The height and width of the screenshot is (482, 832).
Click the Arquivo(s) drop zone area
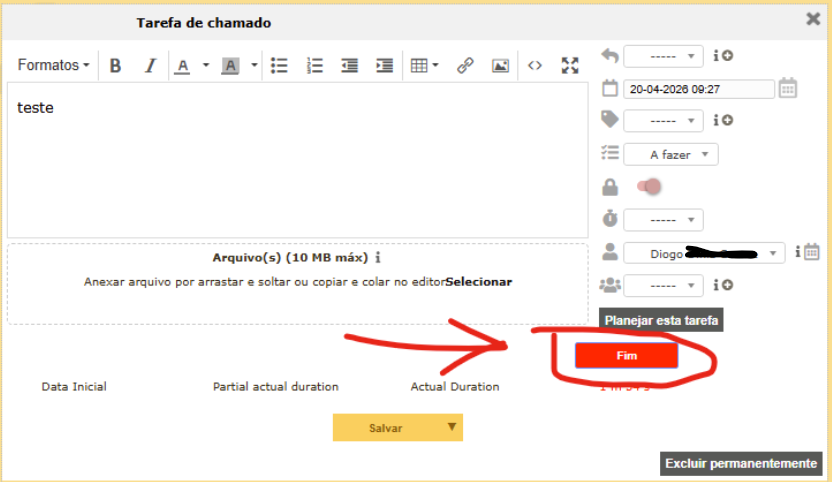(x=298, y=284)
